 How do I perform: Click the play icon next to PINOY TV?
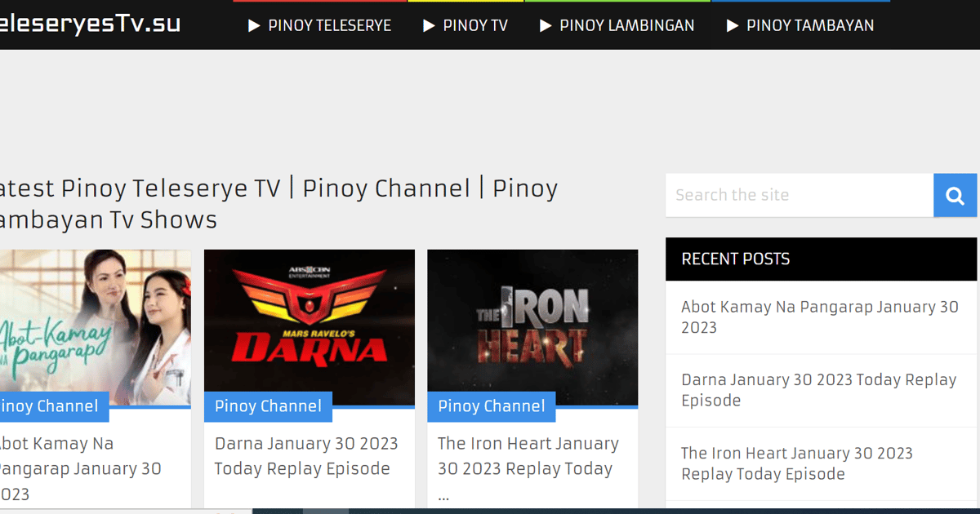[428, 25]
